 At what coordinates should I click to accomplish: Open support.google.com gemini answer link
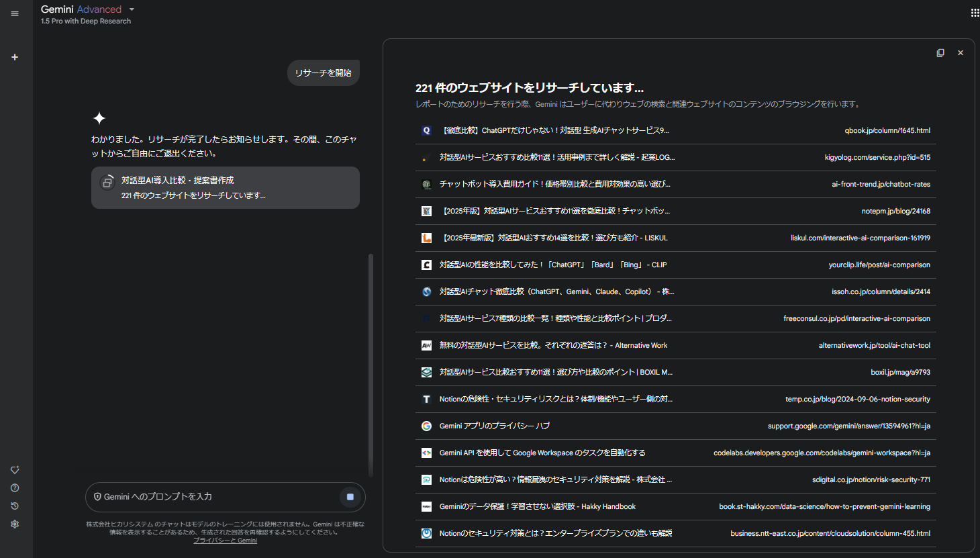(x=849, y=426)
